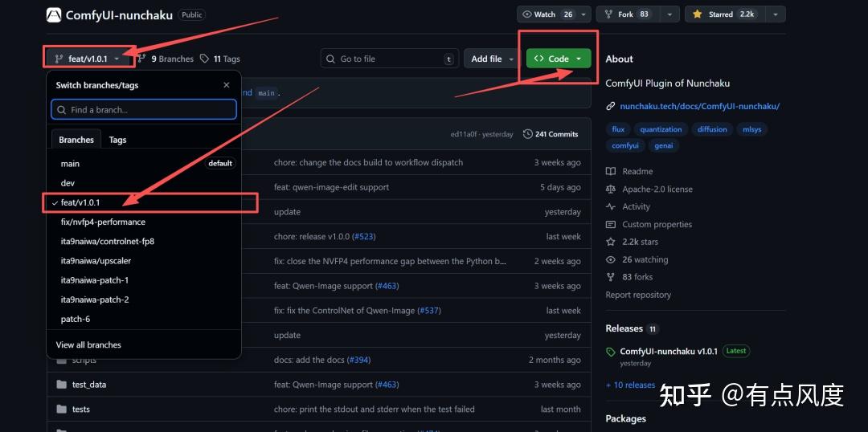Click the Watch button
The image size is (868, 432).
[547, 14]
